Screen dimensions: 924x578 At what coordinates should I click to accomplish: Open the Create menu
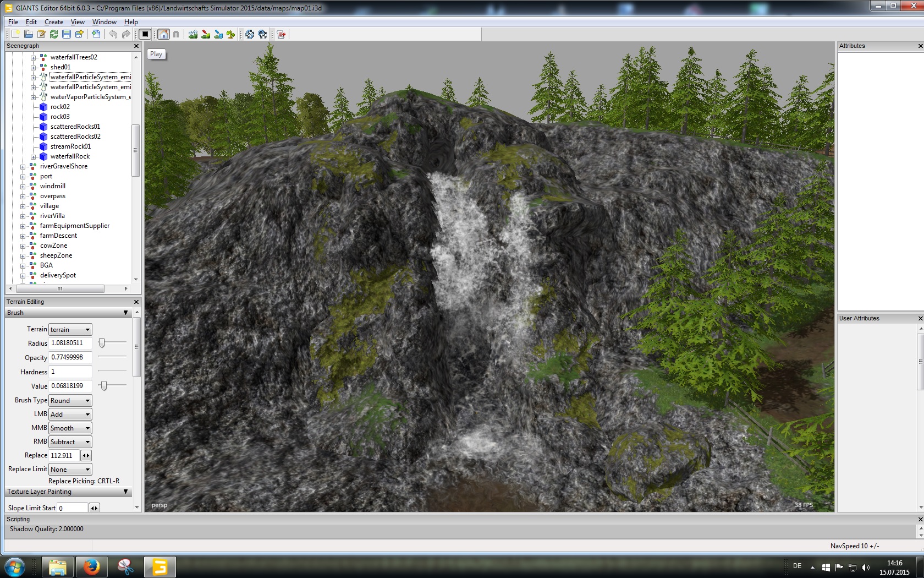pos(54,22)
